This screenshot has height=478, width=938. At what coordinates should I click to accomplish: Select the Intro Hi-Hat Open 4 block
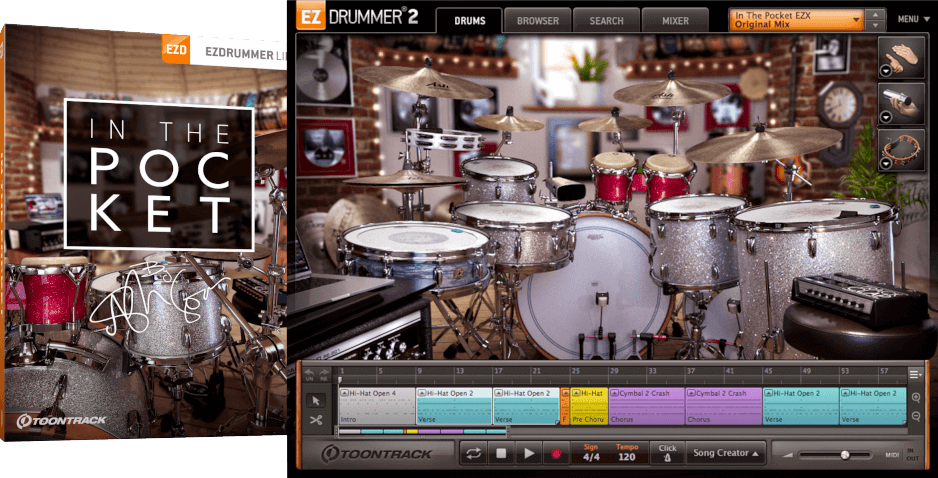click(x=377, y=406)
